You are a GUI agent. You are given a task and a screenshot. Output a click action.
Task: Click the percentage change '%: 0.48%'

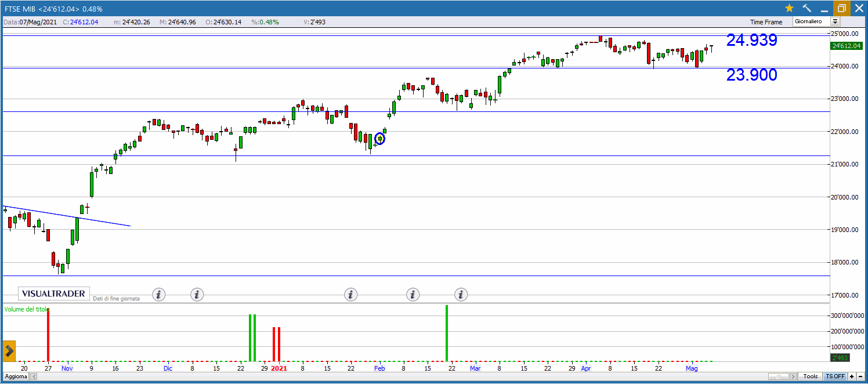[x=265, y=22]
